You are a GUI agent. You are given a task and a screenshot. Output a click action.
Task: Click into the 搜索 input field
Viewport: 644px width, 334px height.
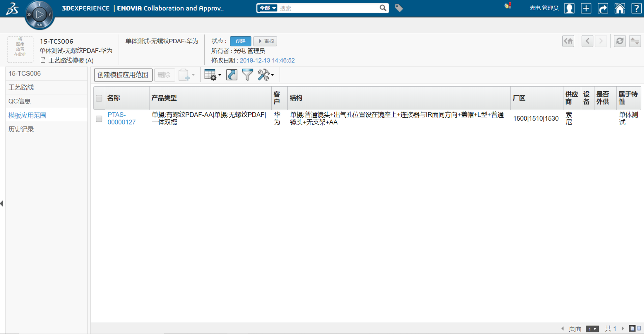(x=328, y=8)
